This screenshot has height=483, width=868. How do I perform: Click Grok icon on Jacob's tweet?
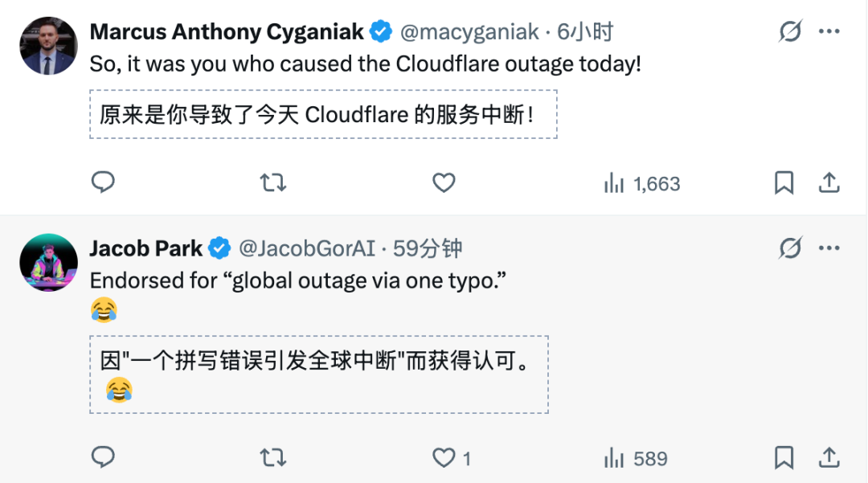coord(790,249)
